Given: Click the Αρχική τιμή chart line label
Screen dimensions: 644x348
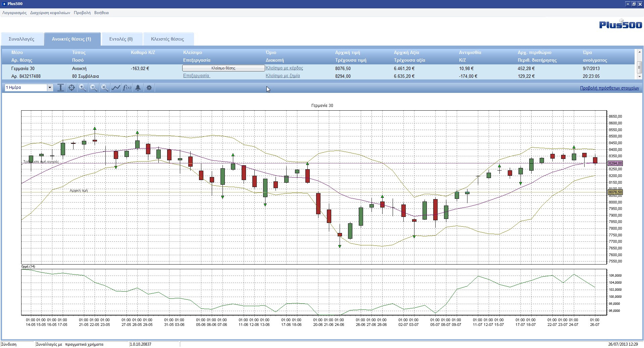Looking at the screenshot, I should (79, 190).
